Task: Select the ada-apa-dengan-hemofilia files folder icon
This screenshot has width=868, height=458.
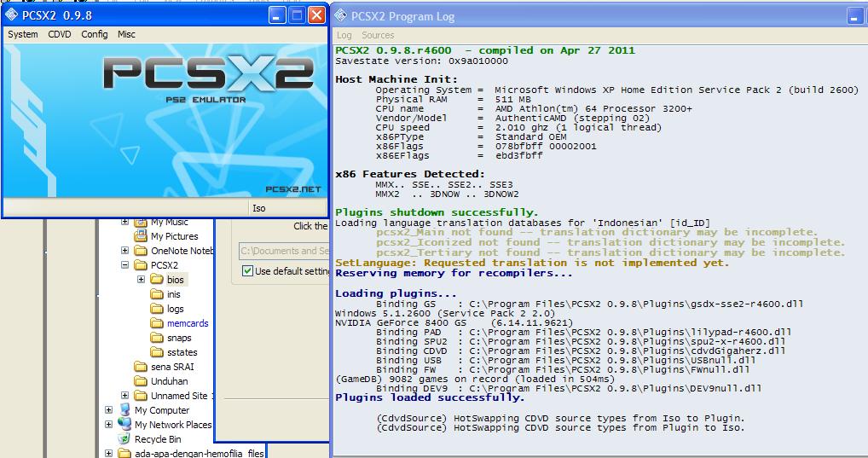Action: click(124, 453)
